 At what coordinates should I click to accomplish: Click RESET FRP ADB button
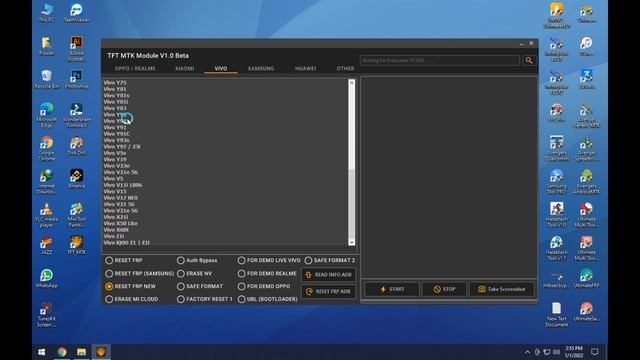[x=329, y=291]
